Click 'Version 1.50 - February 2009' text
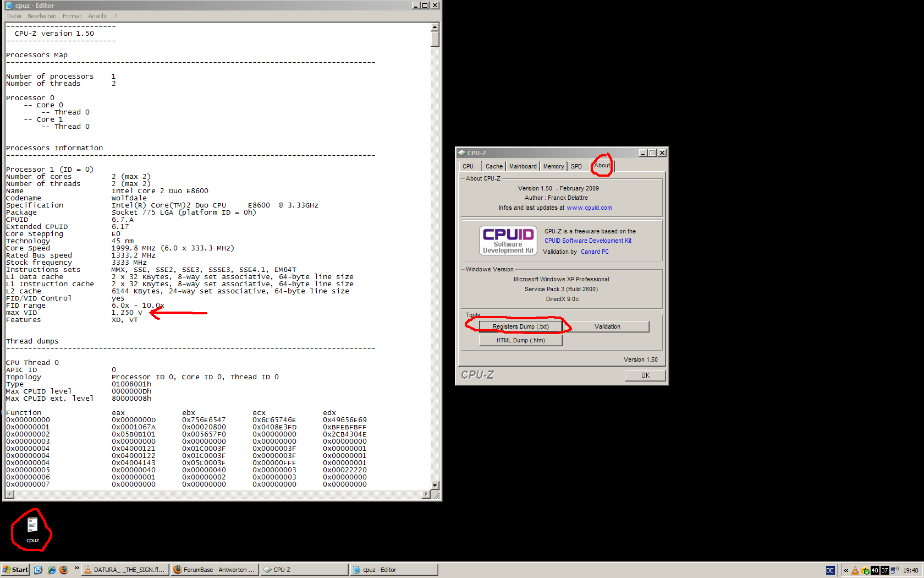924x578 pixels. click(558, 188)
